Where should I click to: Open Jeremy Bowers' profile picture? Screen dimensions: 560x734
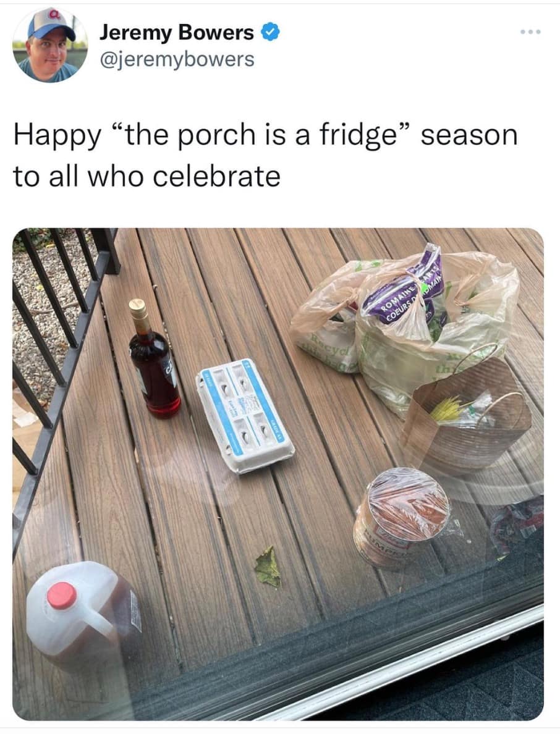tap(50, 45)
